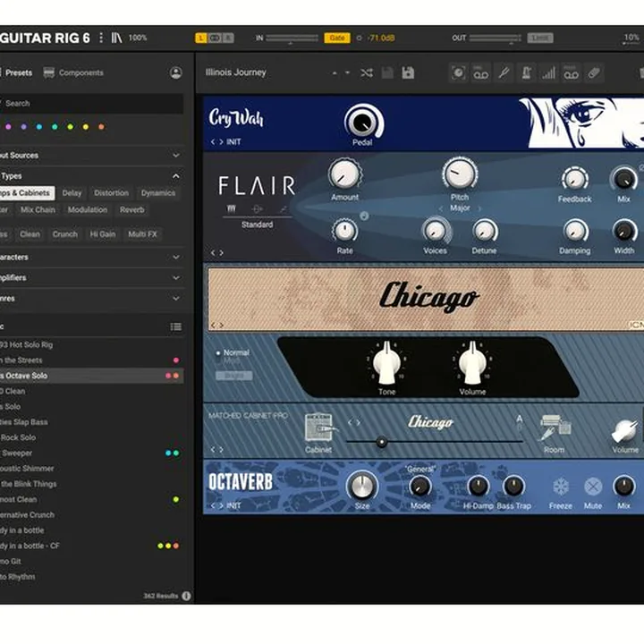Image resolution: width=644 pixels, height=644 pixels.
Task: Toggle gate learn circle button
Action: (x=359, y=38)
